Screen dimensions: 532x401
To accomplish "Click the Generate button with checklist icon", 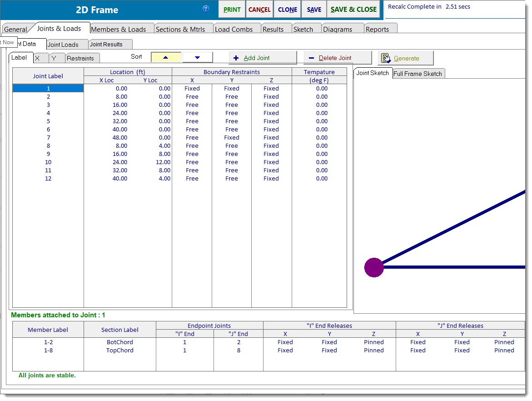I will coord(406,58).
